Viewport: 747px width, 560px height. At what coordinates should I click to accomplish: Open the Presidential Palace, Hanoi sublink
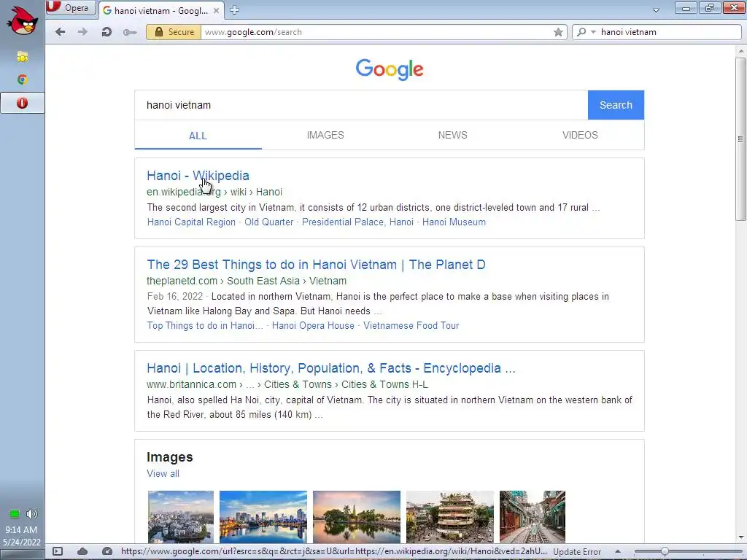(x=357, y=222)
